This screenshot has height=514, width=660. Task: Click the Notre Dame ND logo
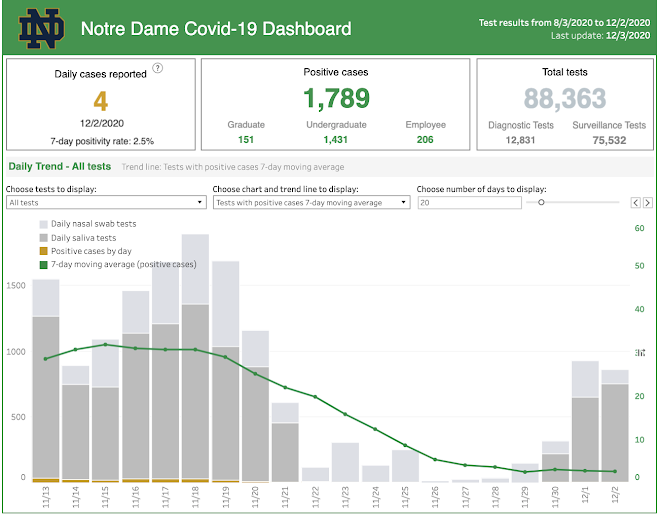point(41,28)
